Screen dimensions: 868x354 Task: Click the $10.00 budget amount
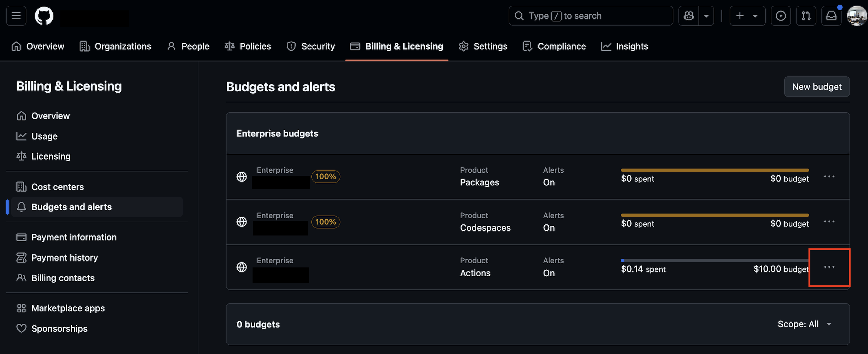[781, 269]
